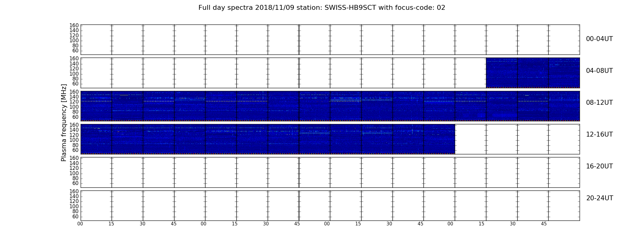The image size is (644, 245).
Task: Click inside the 12-16UT spectrogram
Action: 268,139
